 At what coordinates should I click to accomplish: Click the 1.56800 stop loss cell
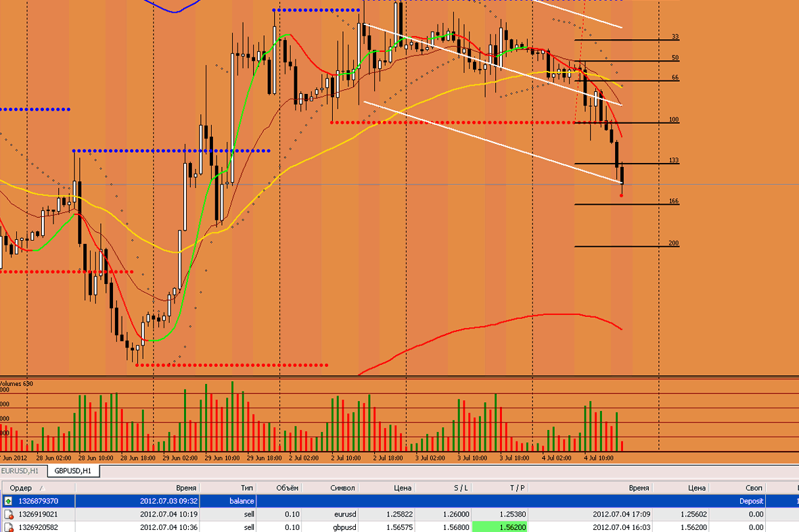[x=455, y=527]
